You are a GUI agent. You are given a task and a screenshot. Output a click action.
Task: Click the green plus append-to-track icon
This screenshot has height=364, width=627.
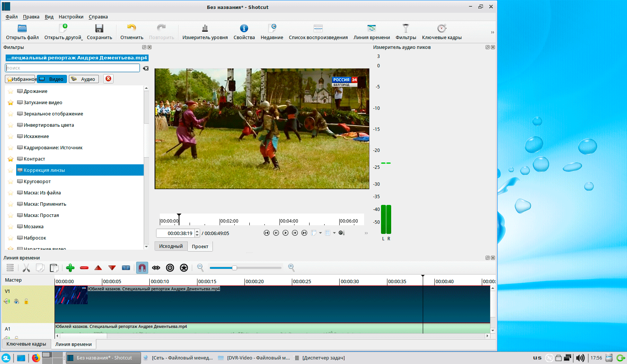[x=70, y=268]
